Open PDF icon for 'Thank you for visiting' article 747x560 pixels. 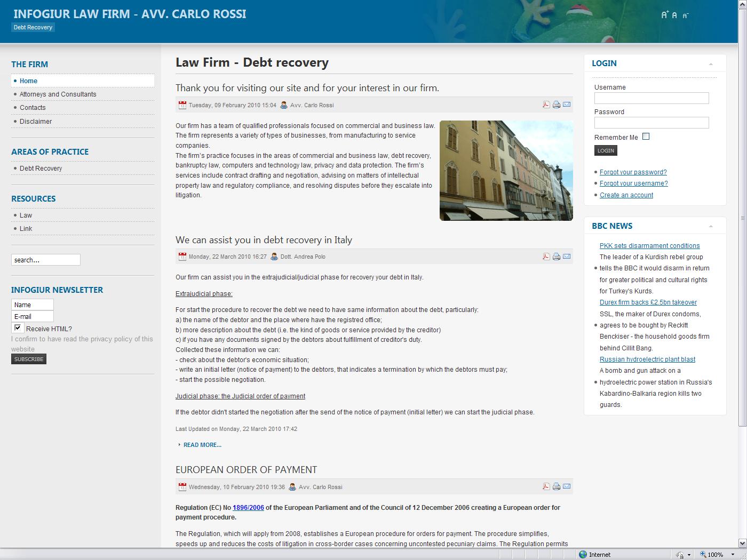coord(546,105)
